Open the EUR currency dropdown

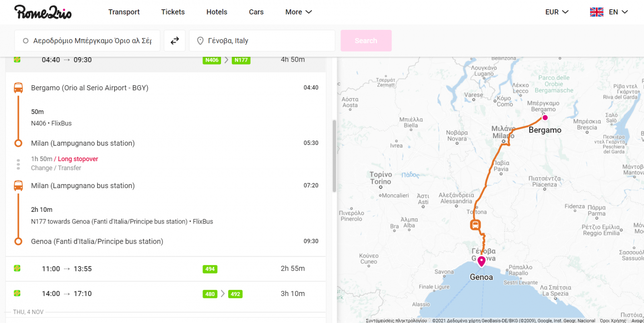click(557, 12)
